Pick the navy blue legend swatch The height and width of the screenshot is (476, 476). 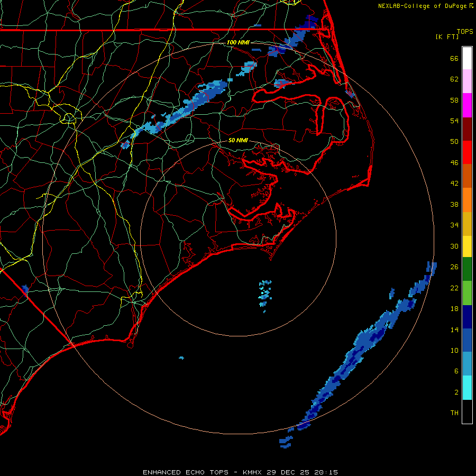click(467, 317)
